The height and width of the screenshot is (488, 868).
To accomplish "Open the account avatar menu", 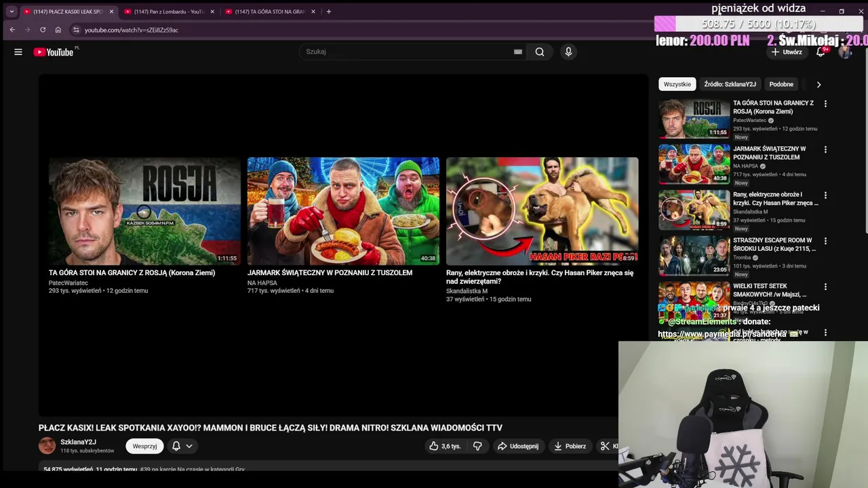I will (845, 52).
